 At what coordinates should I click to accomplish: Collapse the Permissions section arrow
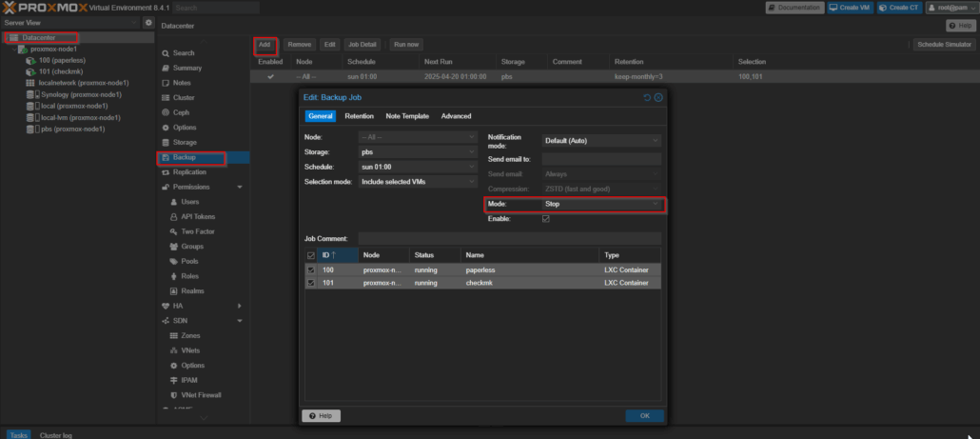(240, 187)
